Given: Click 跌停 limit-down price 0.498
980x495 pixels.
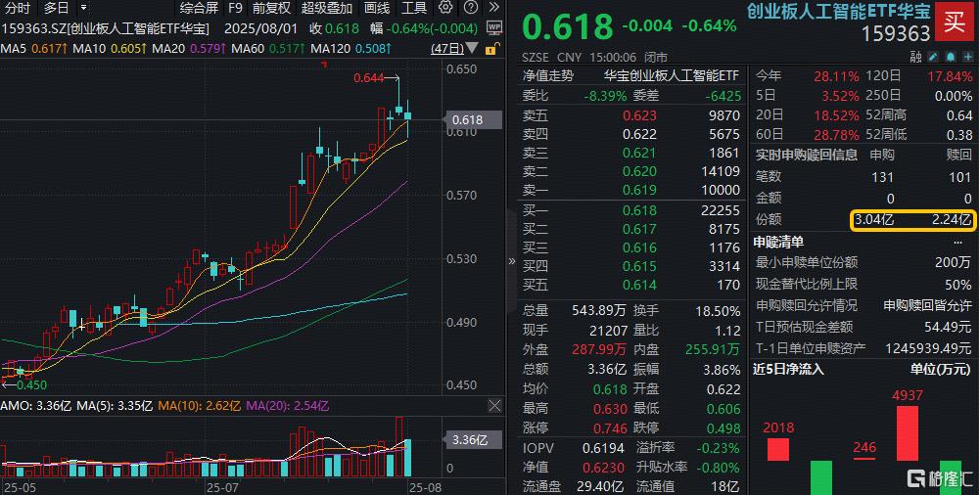Looking at the screenshot, I should pos(723,428).
